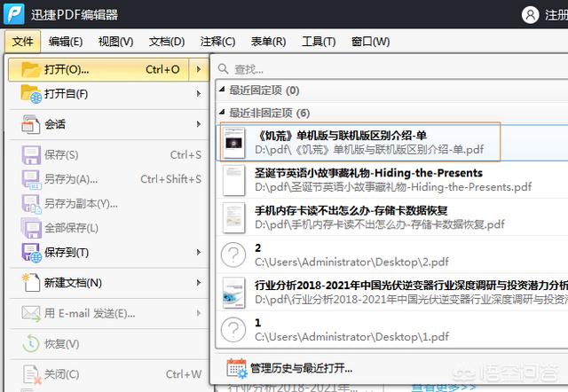
Task: Click the question-mark icon for 2.pdf
Action: tap(233, 255)
